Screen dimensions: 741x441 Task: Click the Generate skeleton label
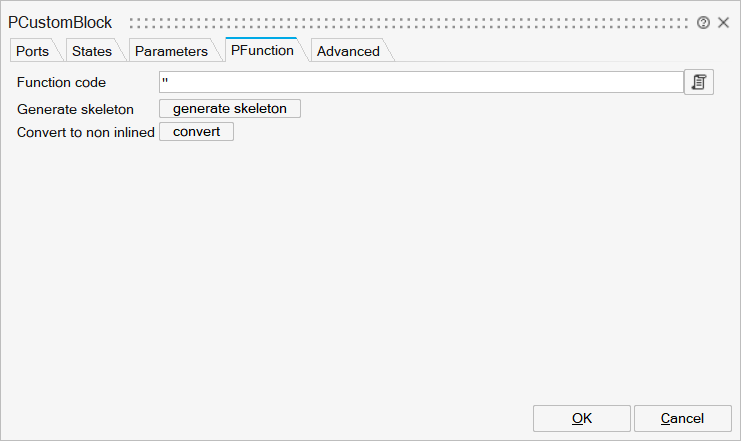(x=76, y=109)
